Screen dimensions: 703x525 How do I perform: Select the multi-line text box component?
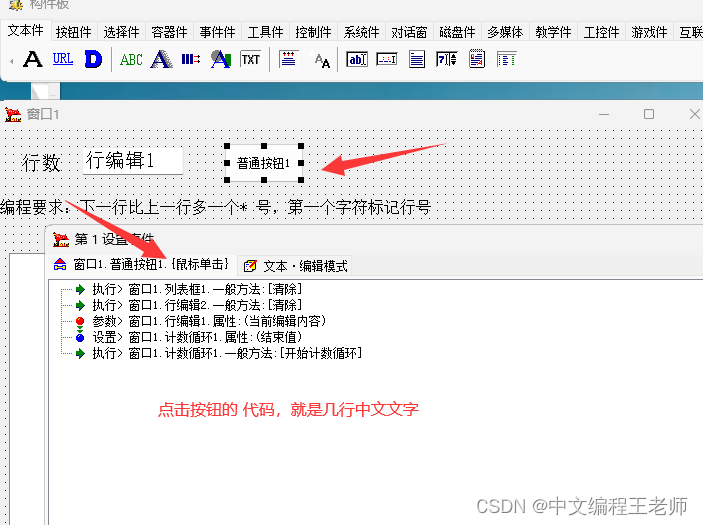[417, 59]
